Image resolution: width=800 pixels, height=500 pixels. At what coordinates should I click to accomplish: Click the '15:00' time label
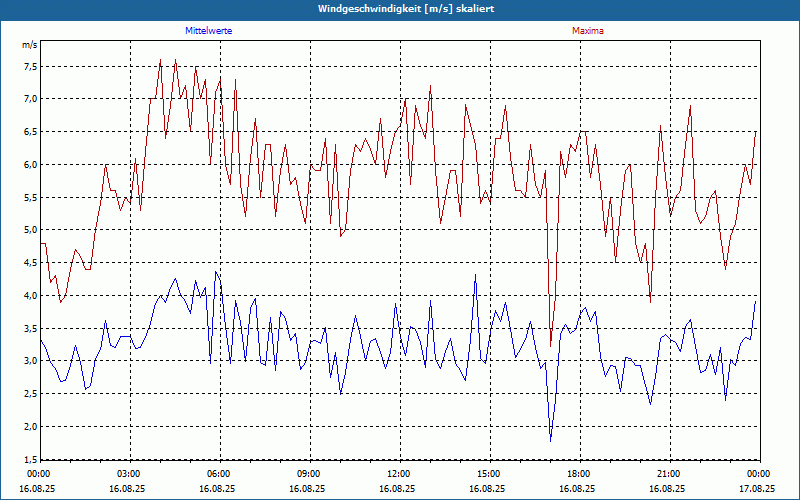(x=487, y=474)
